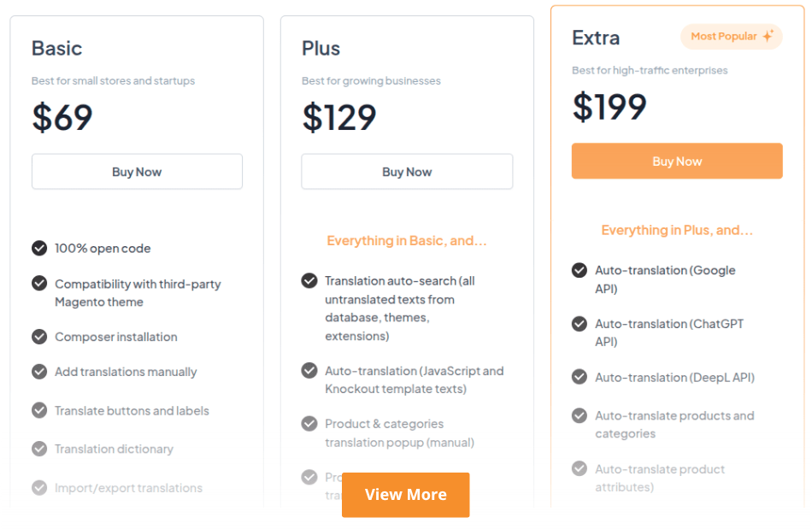Expand 'Everything in Plus, and...' list

[677, 230]
